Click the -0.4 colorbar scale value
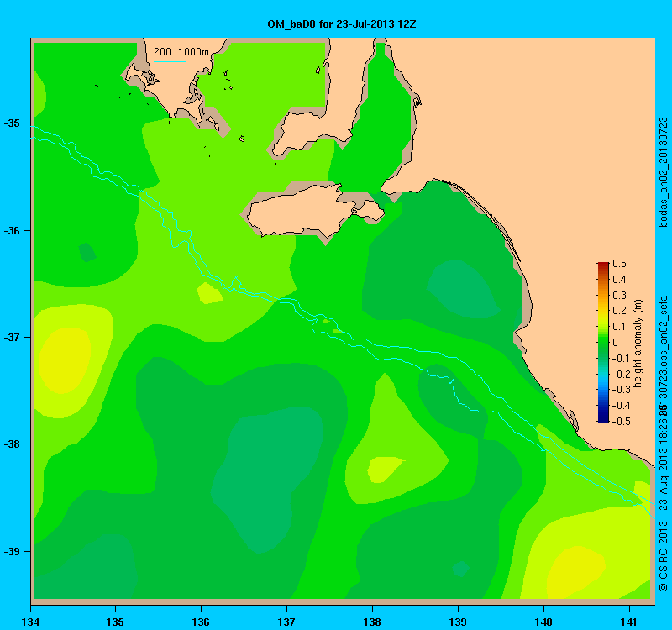Screen dimensions: 672x630 click(x=621, y=406)
